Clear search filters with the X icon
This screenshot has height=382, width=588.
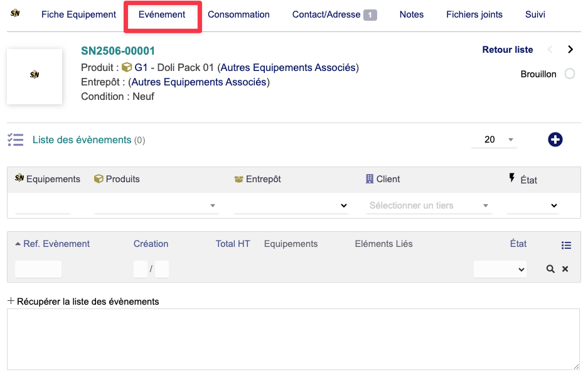click(x=565, y=269)
